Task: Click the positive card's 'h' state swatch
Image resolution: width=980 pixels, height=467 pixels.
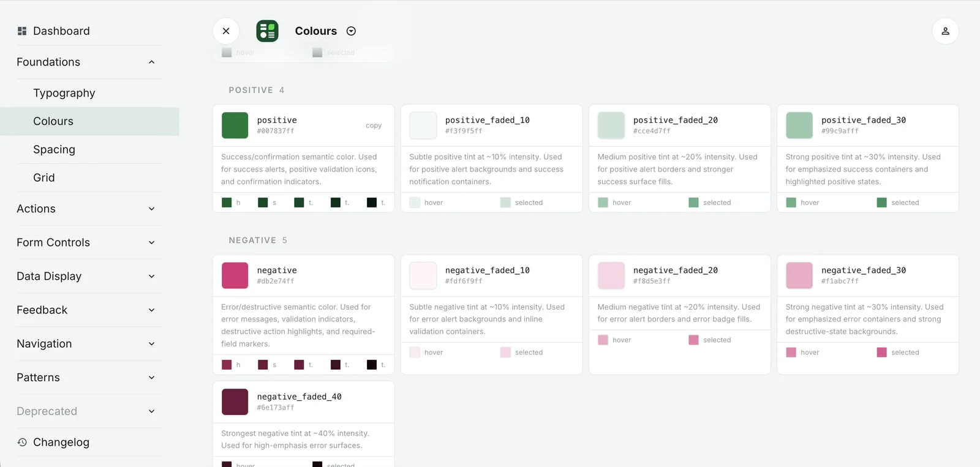Action: point(227,203)
